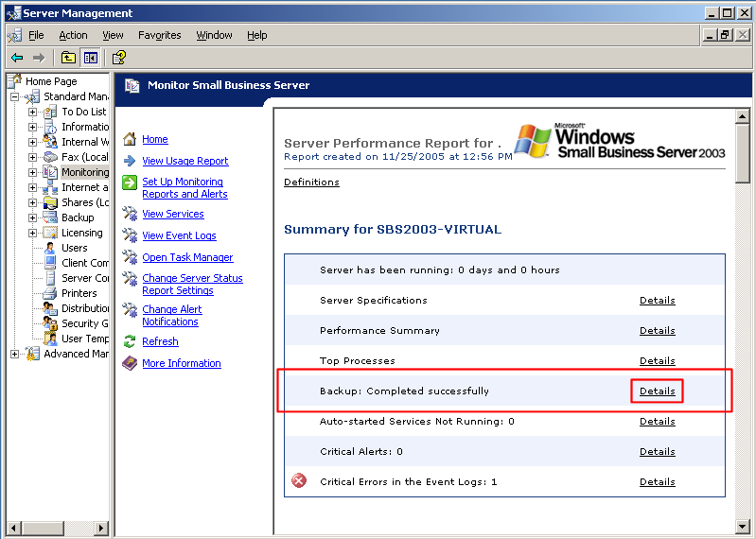Click the Users tree icon
This screenshot has width=756, height=539.
(x=50, y=248)
